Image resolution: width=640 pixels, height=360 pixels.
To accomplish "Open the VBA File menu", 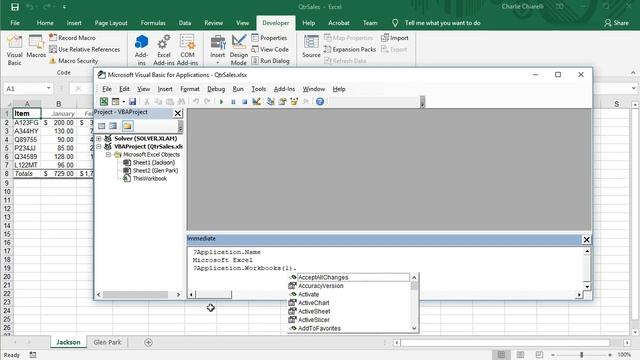I will coord(107,89).
